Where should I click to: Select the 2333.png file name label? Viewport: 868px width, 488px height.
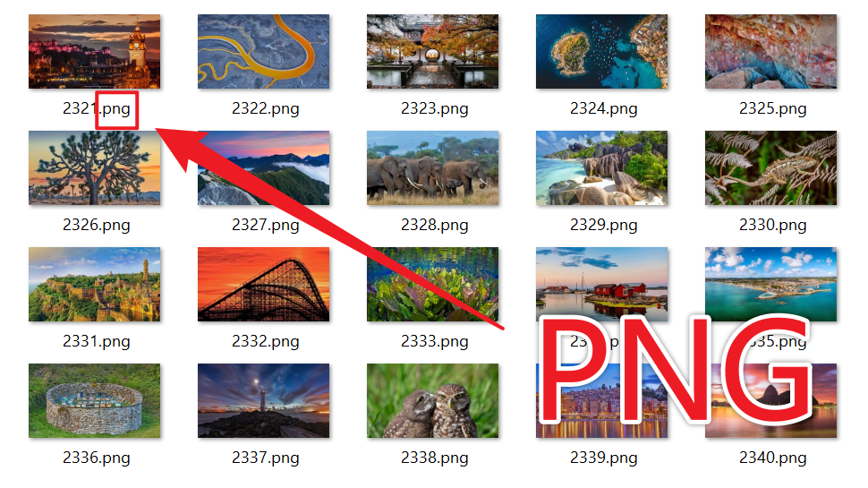pyautogui.click(x=435, y=341)
